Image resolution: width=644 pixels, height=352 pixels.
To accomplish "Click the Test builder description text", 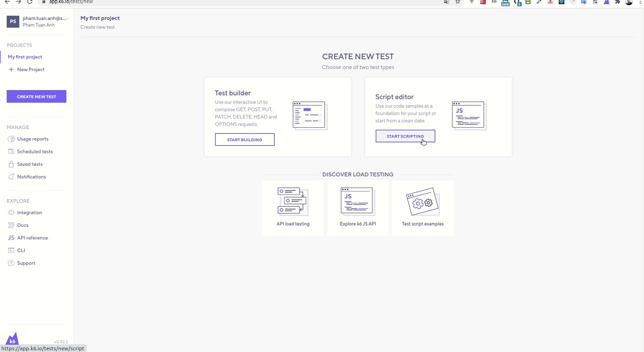I will coord(246,113).
